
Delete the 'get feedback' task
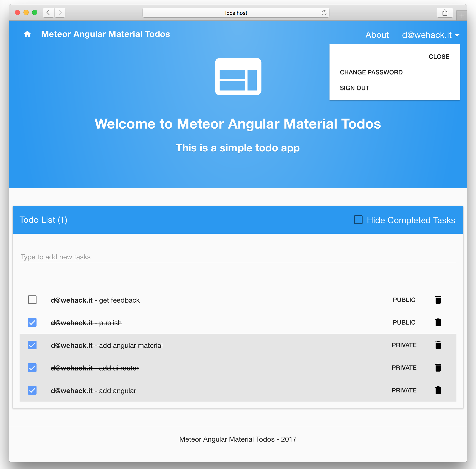point(438,300)
